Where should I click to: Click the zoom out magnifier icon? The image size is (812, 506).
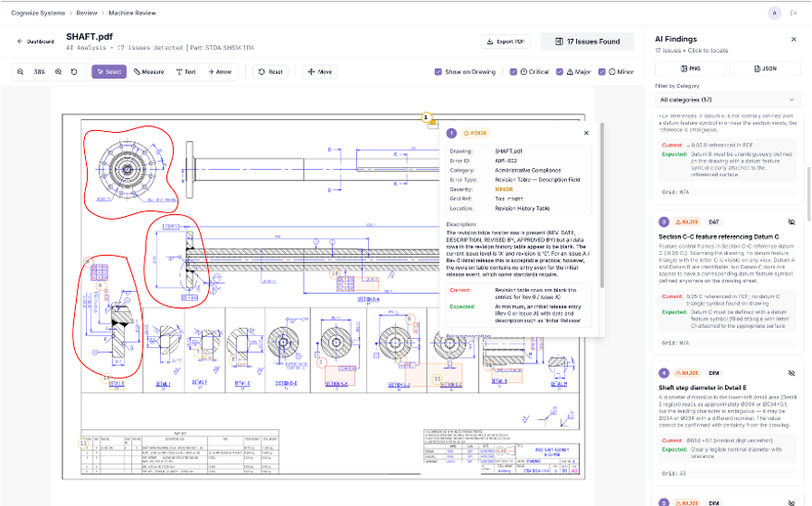point(21,71)
